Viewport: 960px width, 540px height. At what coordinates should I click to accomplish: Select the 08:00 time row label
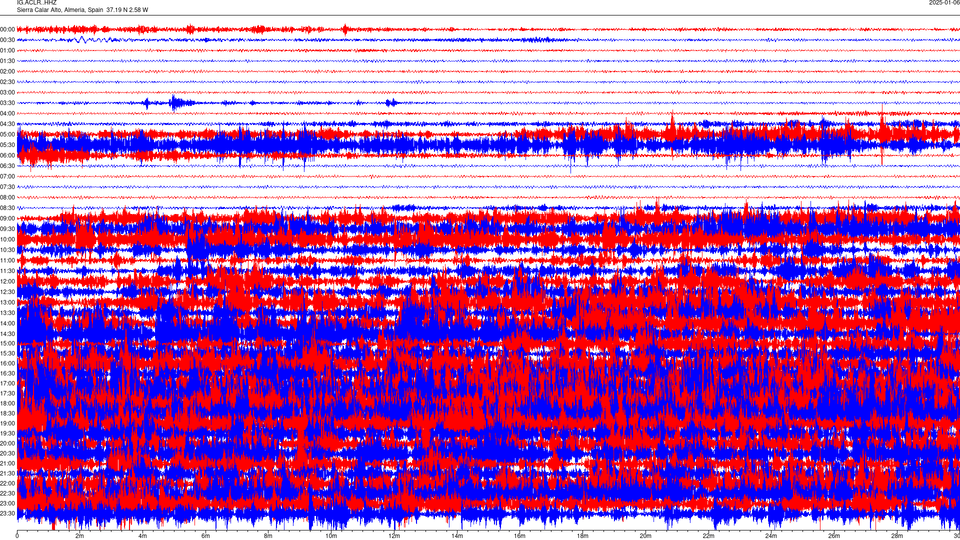[7, 198]
